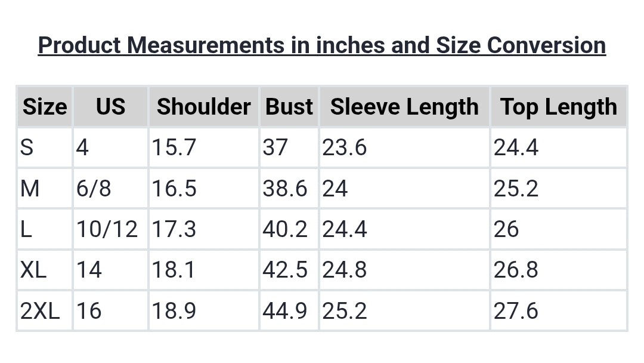This screenshot has width=644, height=363.
Task: Click bust value 38.6
Action: click(285, 189)
